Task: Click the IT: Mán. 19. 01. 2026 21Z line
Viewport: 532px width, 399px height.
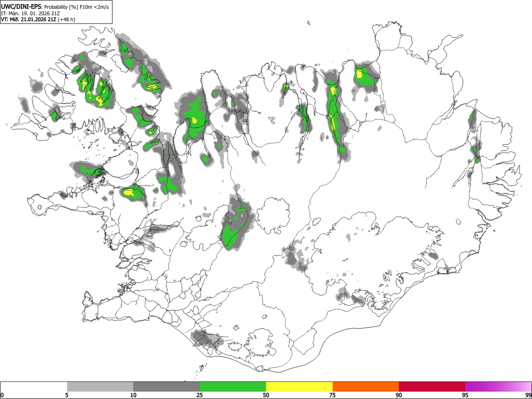Action: pos(31,13)
